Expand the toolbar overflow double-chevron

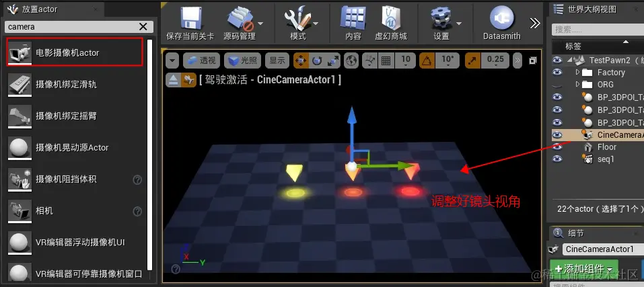click(535, 24)
